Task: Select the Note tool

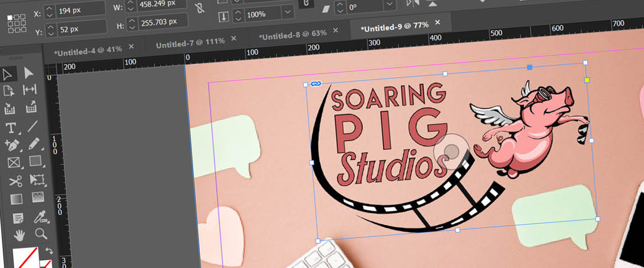Action: (x=18, y=218)
